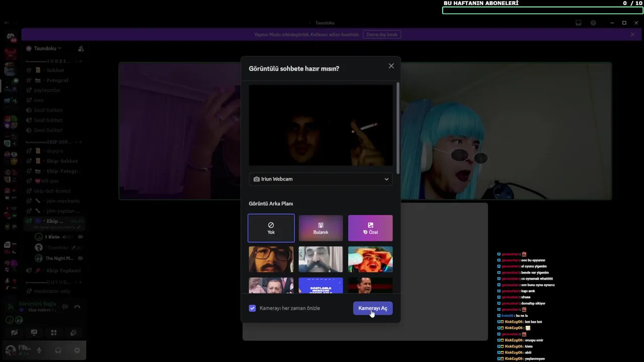The image size is (644, 362).
Task: Click the webcam preview in the dialog
Action: [x=321, y=125]
